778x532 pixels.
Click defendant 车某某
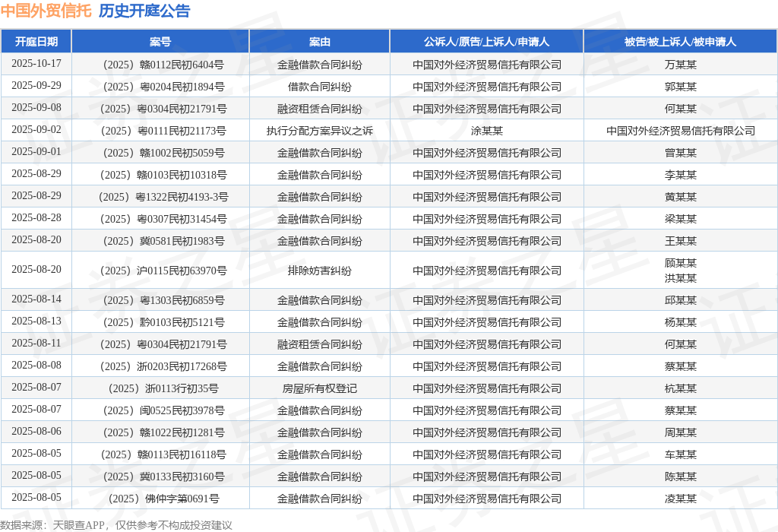[680, 454]
